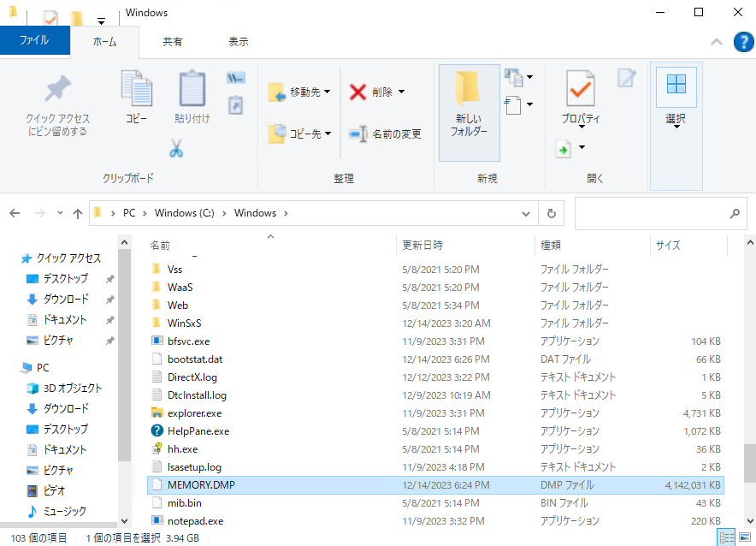This screenshot has height=546, width=756.
Task: Open the コピー先 copy-to dropdown
Action: [x=299, y=134]
